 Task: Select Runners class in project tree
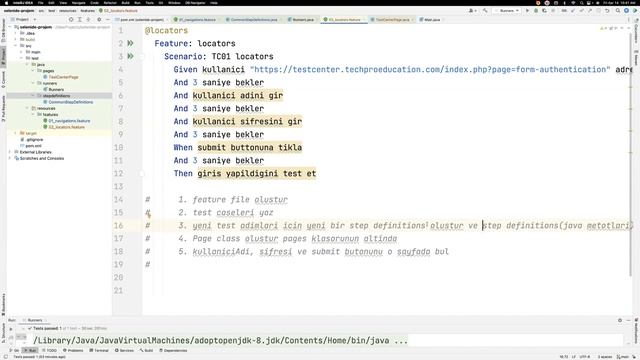pyautogui.click(x=56, y=89)
